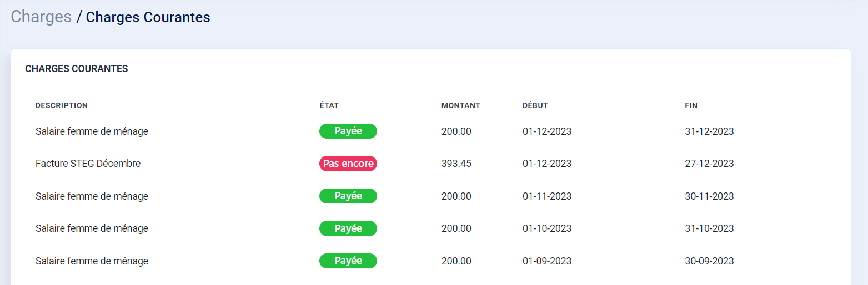The width and height of the screenshot is (868, 285).
Task: Click the DESCRIPTION column header
Action: click(x=62, y=105)
